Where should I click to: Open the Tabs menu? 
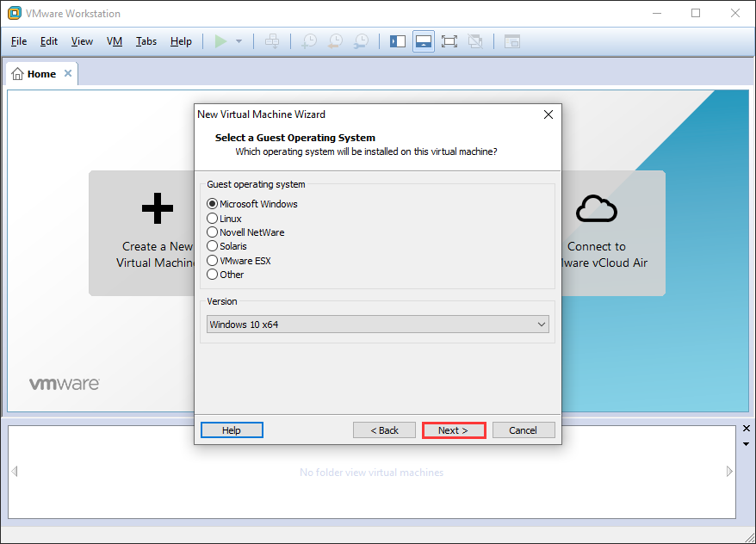pos(146,41)
